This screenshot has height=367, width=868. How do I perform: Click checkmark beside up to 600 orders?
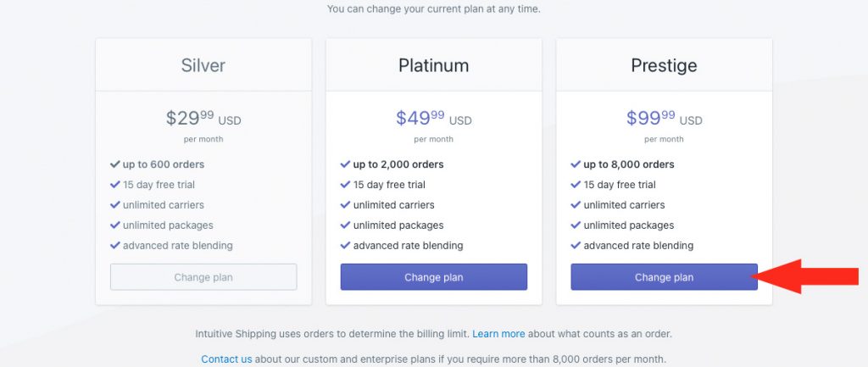(115, 164)
